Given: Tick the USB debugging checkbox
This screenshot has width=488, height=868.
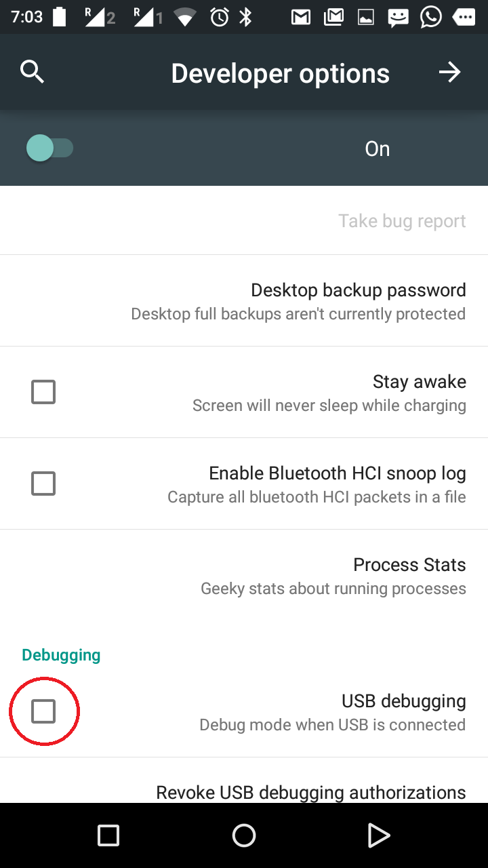Looking at the screenshot, I should click(43, 711).
